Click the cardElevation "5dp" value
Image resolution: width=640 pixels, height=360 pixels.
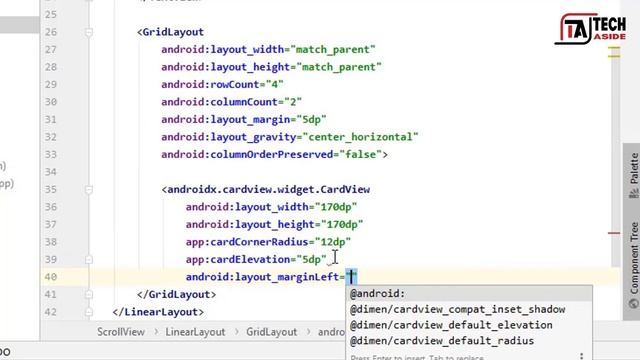[x=311, y=260]
